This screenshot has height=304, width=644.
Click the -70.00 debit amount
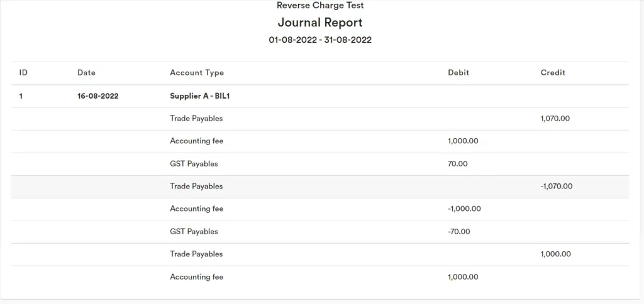[x=459, y=232]
